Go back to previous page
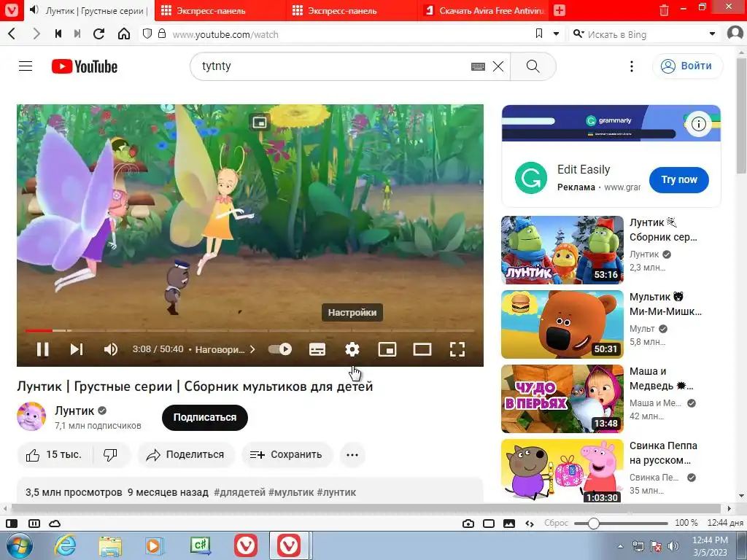This screenshot has width=747, height=560. [x=12, y=34]
